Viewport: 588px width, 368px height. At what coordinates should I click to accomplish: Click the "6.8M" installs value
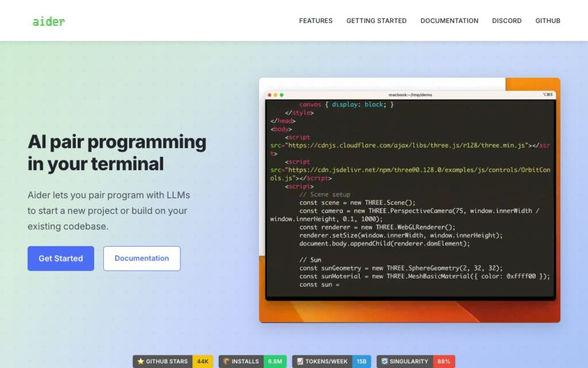point(275,361)
